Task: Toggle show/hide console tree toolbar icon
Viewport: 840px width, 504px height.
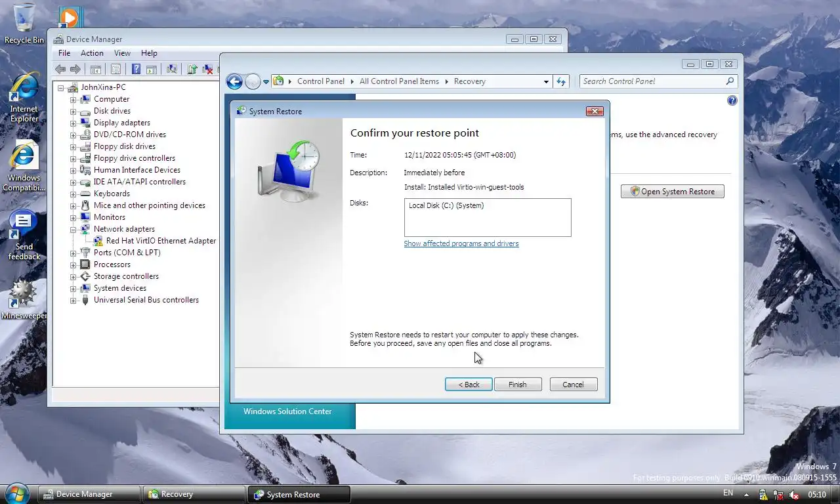Action: click(x=96, y=69)
